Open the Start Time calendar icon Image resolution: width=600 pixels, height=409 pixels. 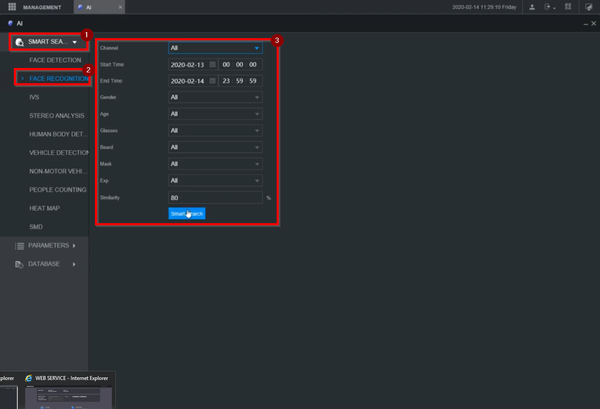click(213, 65)
